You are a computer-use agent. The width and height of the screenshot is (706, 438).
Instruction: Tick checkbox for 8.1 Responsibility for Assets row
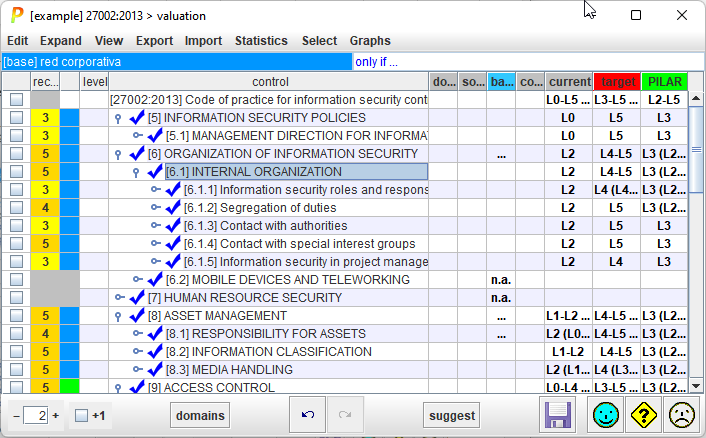pos(17,334)
